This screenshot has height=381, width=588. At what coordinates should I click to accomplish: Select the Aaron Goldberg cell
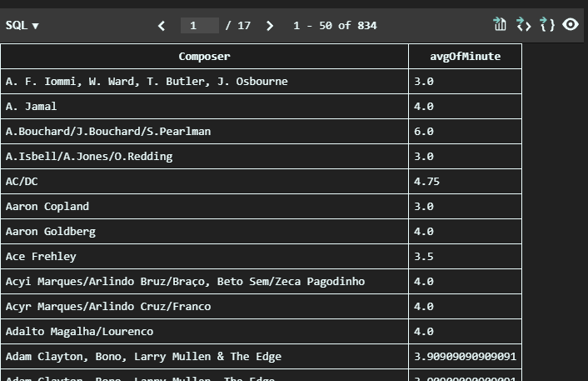pyautogui.click(x=204, y=232)
